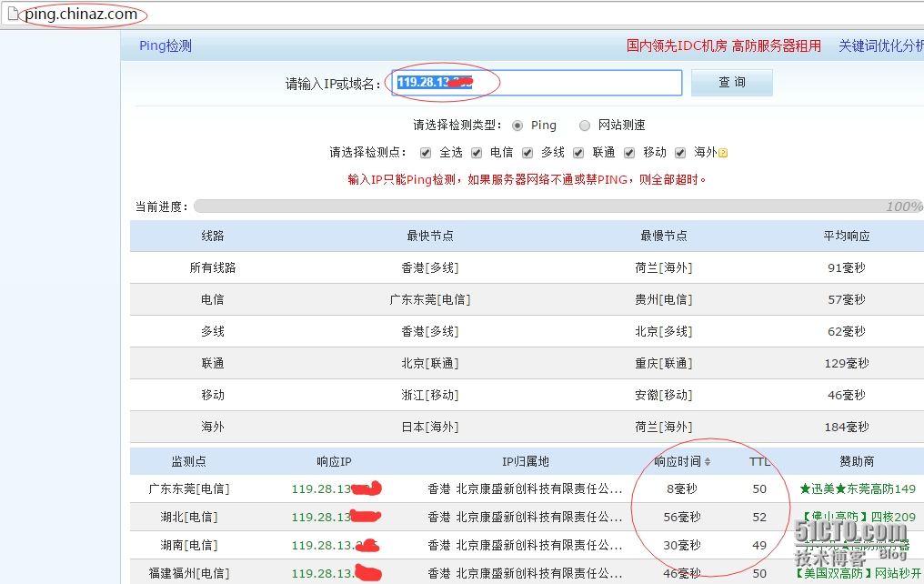Click 联通 in the 线路 column
The height and width of the screenshot is (584, 924).
(x=213, y=363)
